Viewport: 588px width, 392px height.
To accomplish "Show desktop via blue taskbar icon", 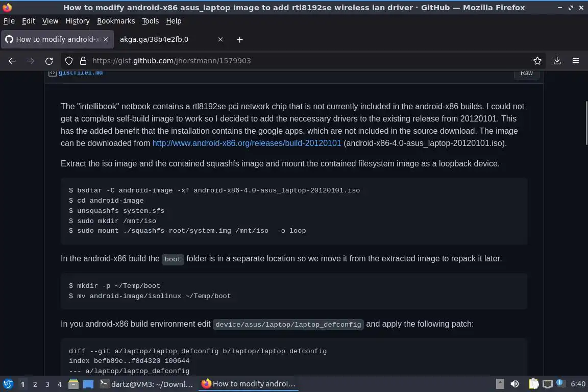I will coord(88,384).
